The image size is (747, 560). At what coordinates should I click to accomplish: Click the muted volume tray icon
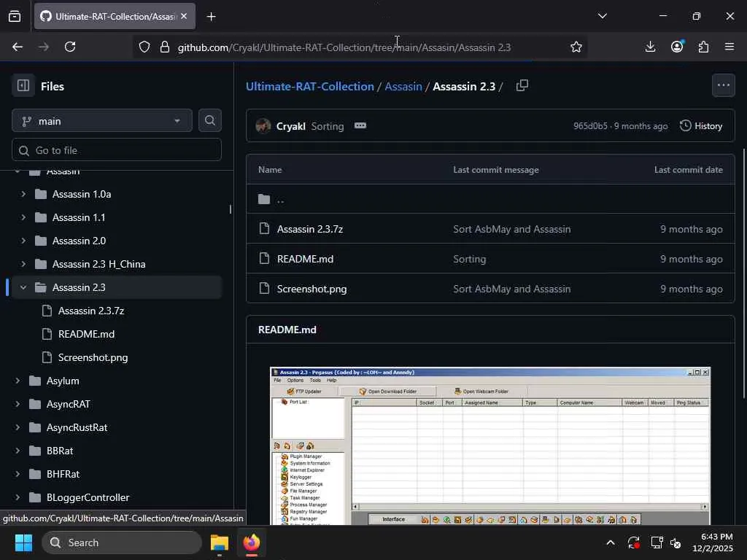(x=675, y=542)
